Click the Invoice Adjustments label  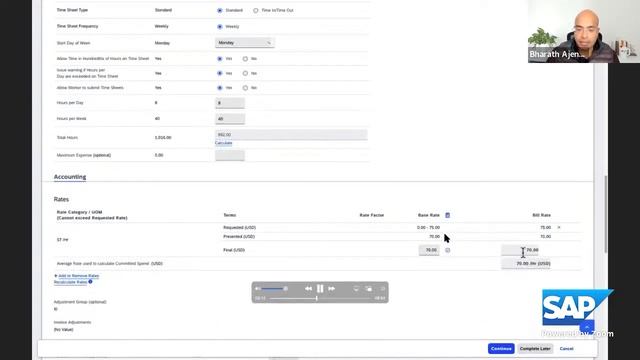tap(72, 322)
